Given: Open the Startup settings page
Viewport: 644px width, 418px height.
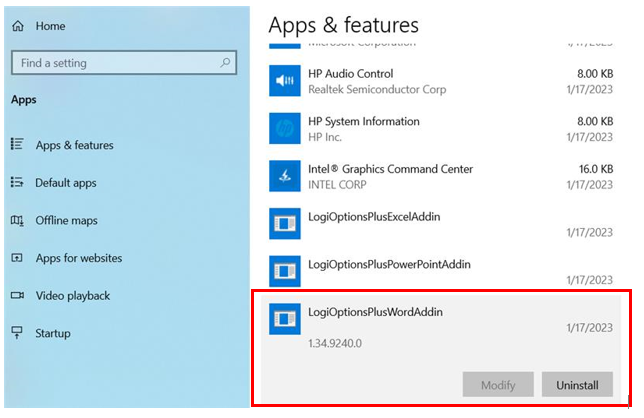Looking at the screenshot, I should tap(52, 333).
